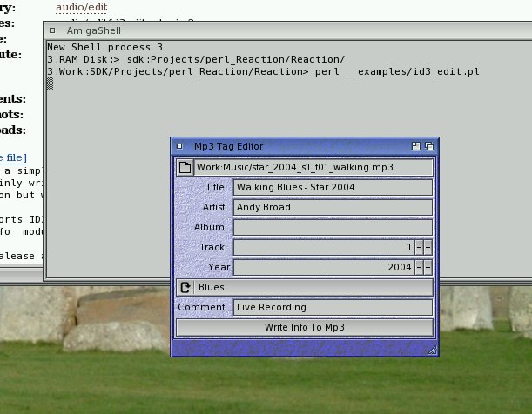Click the partially visible file link
This screenshot has height=414, width=532.
click(x=13, y=157)
